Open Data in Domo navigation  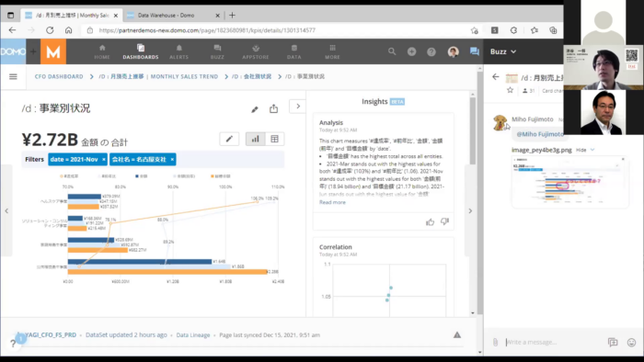[x=294, y=52]
